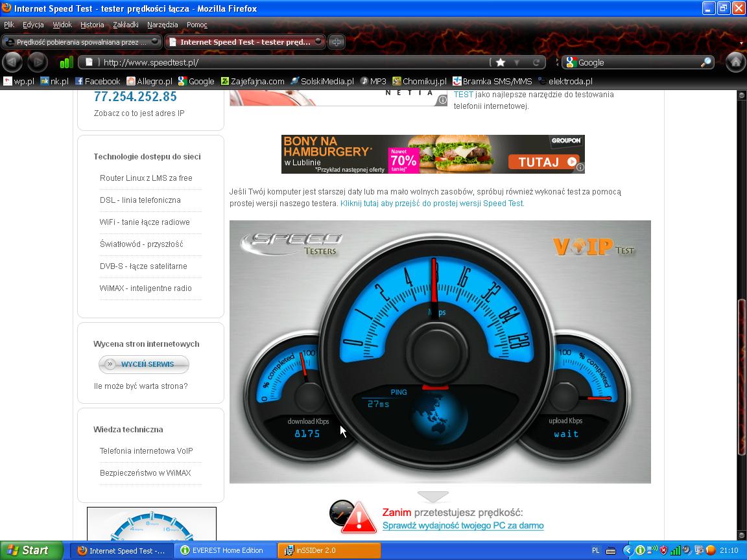
Task: Open the Widok menu
Action: [62, 25]
